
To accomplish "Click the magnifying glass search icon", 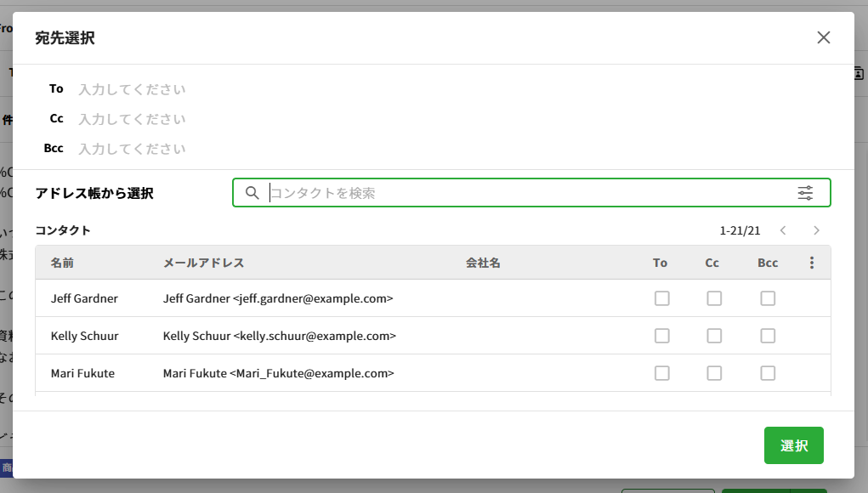I will pyautogui.click(x=252, y=193).
